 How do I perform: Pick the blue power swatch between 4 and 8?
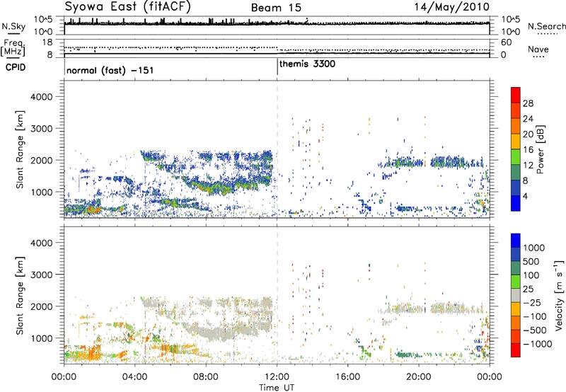coord(516,188)
